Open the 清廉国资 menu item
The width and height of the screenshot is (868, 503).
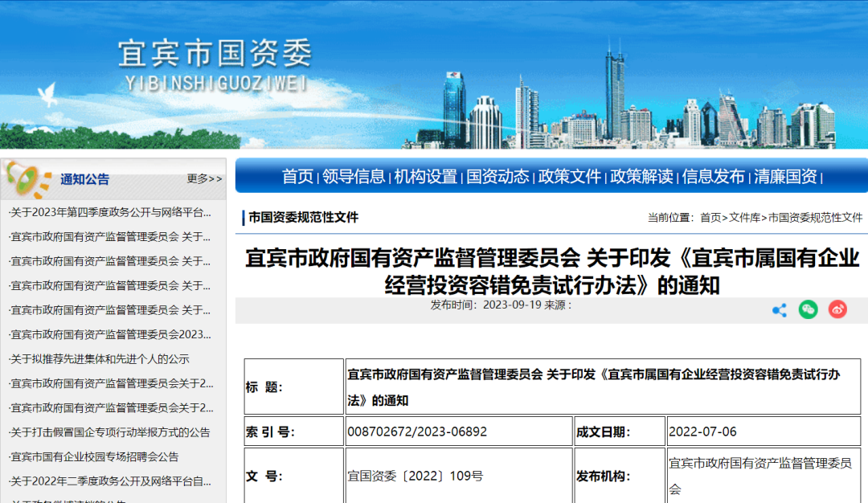[785, 177]
